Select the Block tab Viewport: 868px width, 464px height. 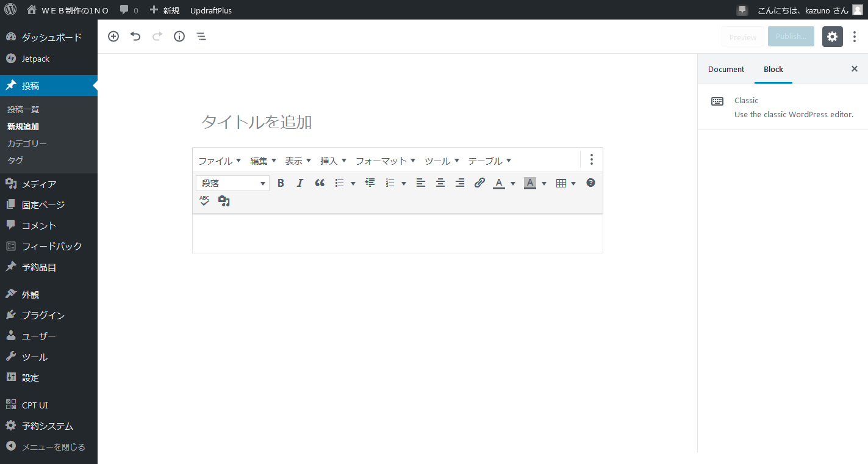point(773,69)
